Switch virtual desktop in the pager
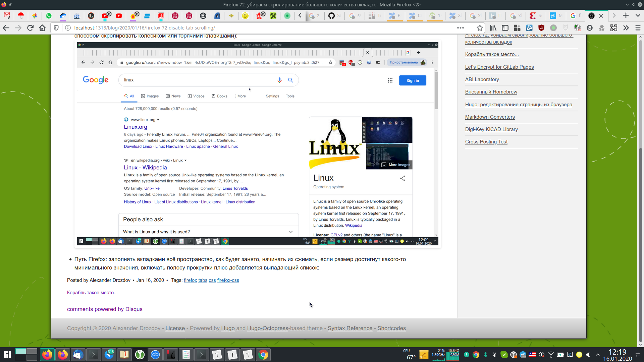The width and height of the screenshot is (644, 362). (26, 355)
